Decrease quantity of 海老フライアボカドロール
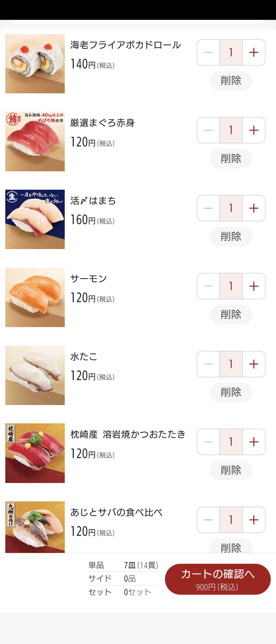276x644 pixels. (x=208, y=53)
